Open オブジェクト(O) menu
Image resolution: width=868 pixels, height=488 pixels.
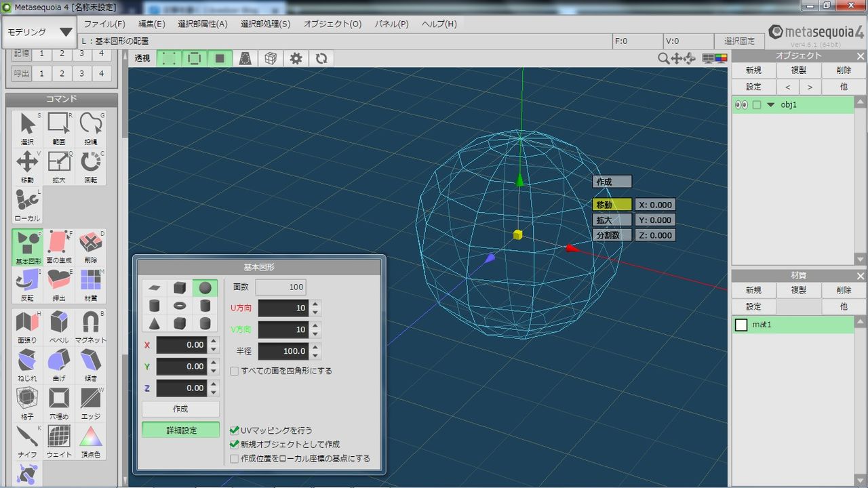coord(332,24)
